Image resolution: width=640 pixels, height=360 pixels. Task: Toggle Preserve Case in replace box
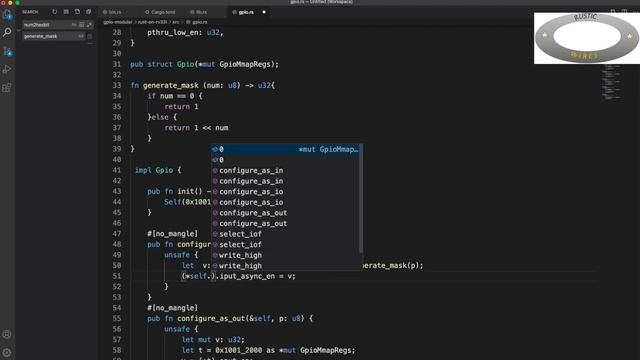click(x=81, y=36)
